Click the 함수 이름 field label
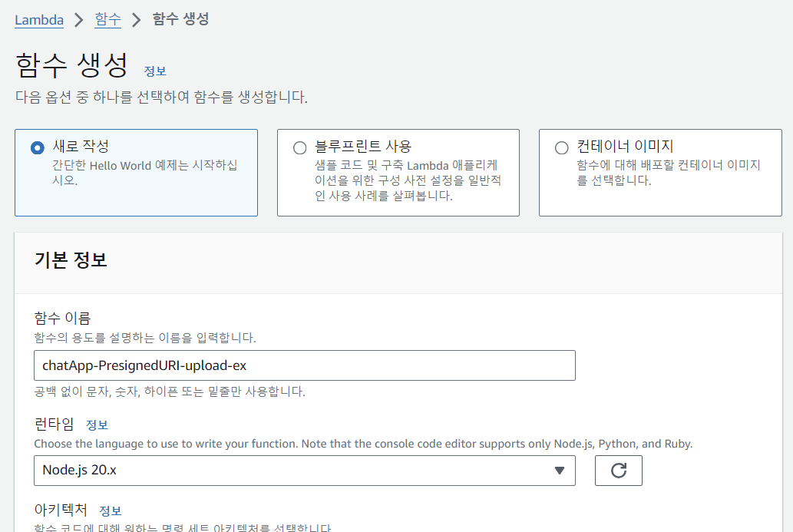Viewport: 793px width, 532px height. click(x=62, y=318)
